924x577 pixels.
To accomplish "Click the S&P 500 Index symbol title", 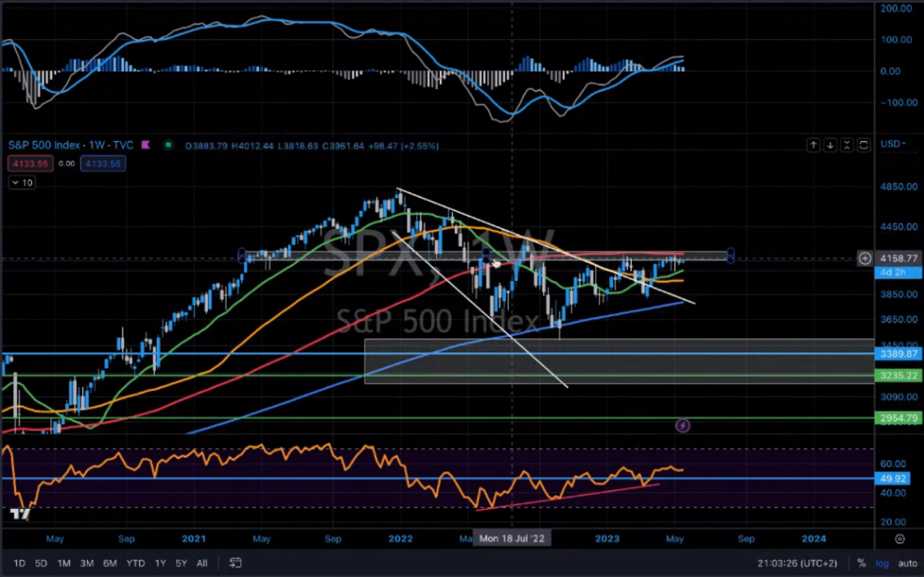I will coord(44,145).
